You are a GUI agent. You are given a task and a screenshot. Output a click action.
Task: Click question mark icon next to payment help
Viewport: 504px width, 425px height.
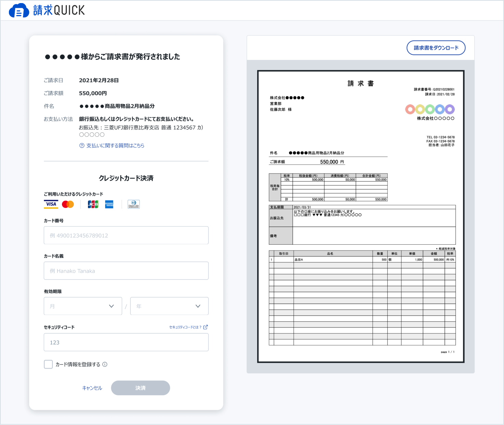pyautogui.click(x=82, y=145)
